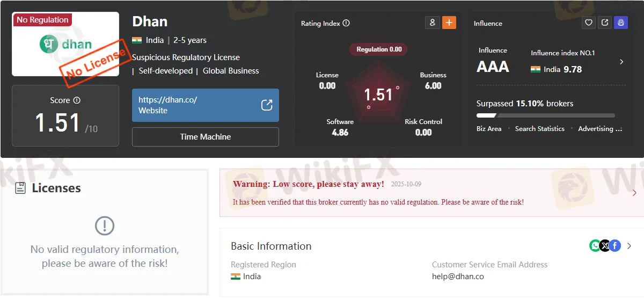This screenshot has width=644, height=298.
Task: Open the WhatsApp social icon
Action: pyautogui.click(x=595, y=245)
